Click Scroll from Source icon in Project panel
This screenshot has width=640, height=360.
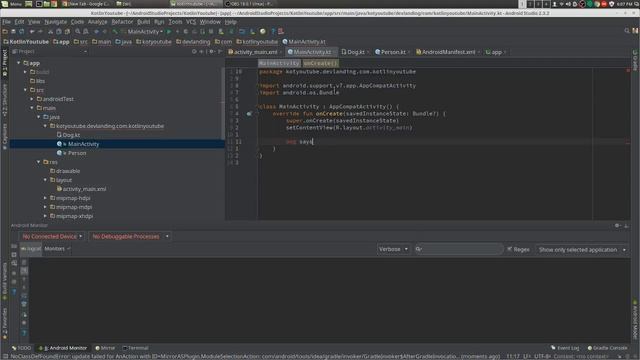(x=194, y=51)
